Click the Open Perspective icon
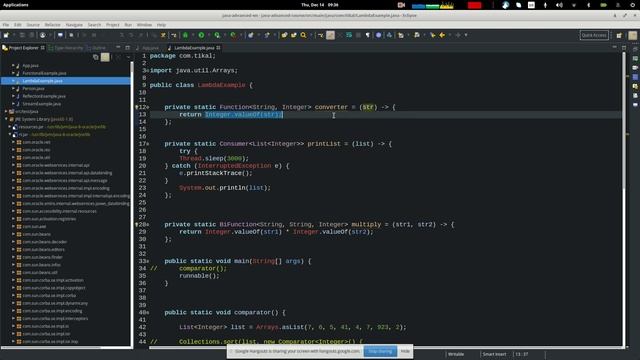The height and width of the screenshot is (360, 640). 619,36
